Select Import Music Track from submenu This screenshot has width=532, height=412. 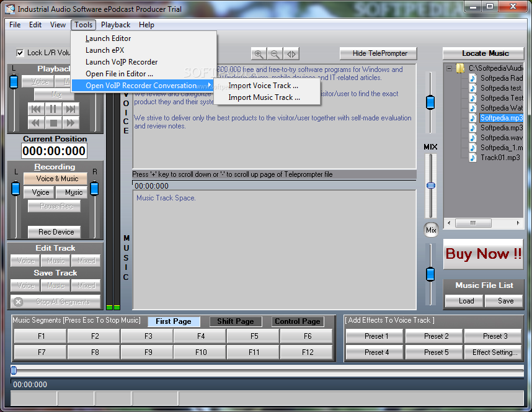point(268,97)
